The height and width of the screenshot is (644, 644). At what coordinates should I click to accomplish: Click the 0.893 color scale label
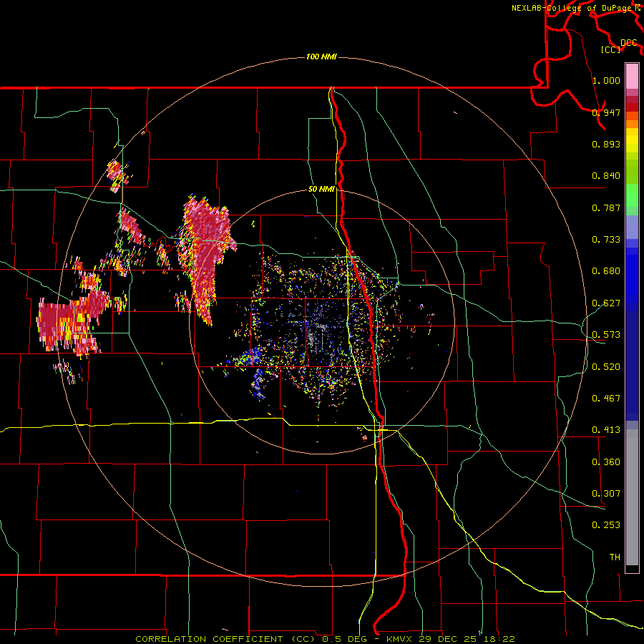[x=606, y=144]
